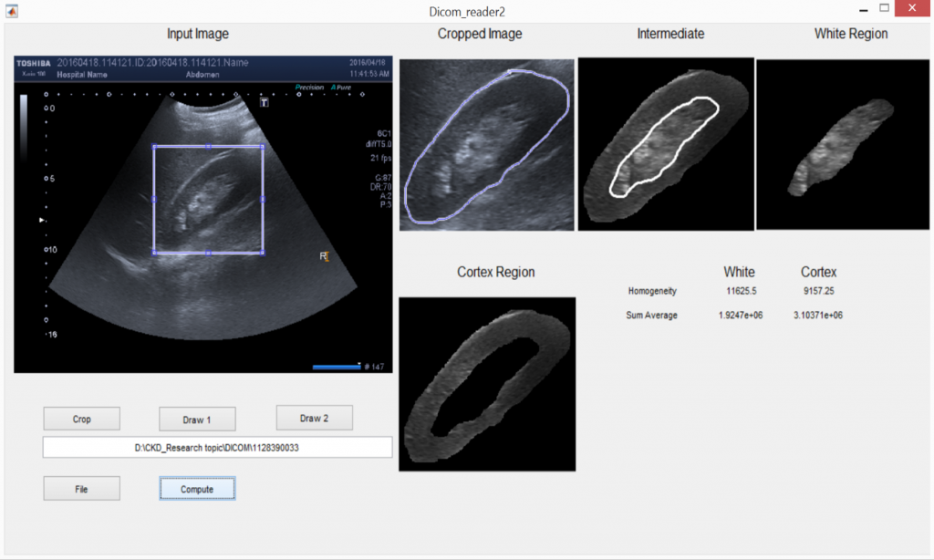Select the Intermediate image with white contour
Screen dimensions: 934x560
pyautogui.click(x=666, y=145)
